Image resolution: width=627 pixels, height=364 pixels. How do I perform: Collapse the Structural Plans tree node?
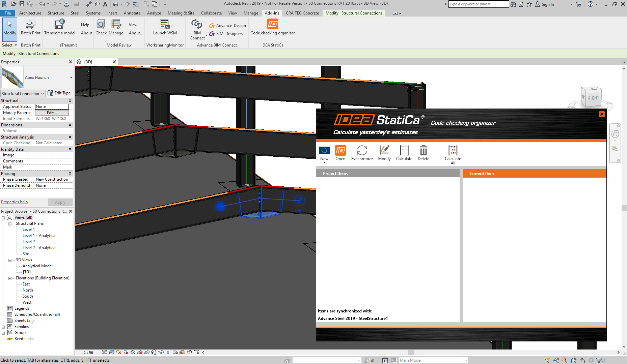tap(10, 224)
